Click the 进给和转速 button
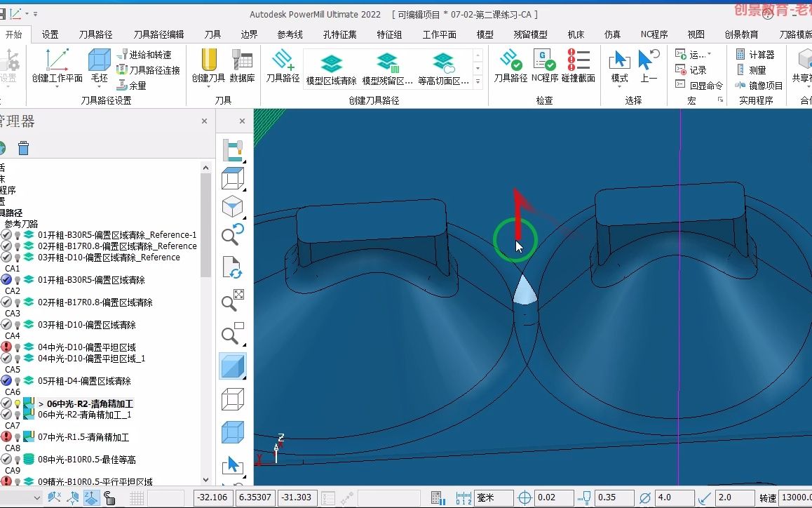Screen dimensions: 812x508 click(144, 55)
